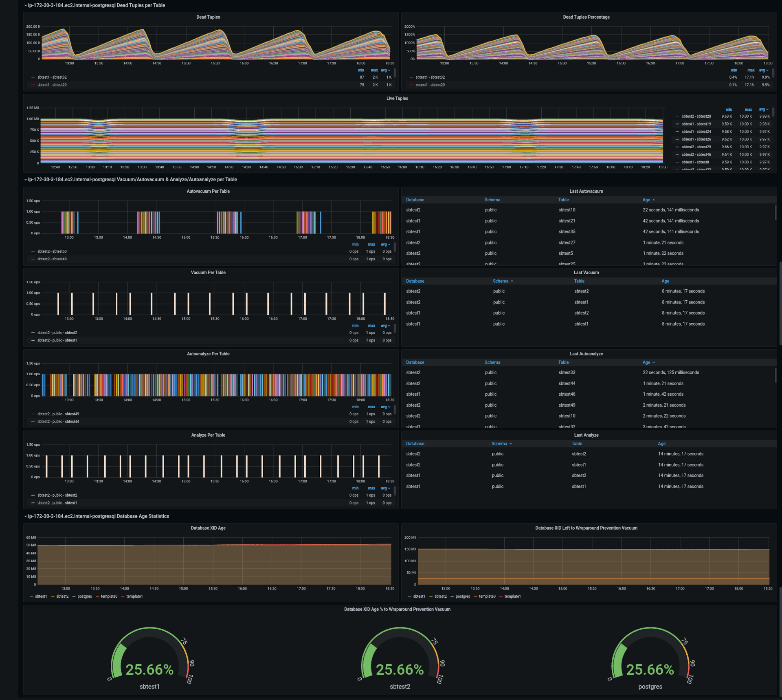This screenshot has width=782, height=700.
Task: Open the Database XID Age panel title menu
Action: coord(208,528)
